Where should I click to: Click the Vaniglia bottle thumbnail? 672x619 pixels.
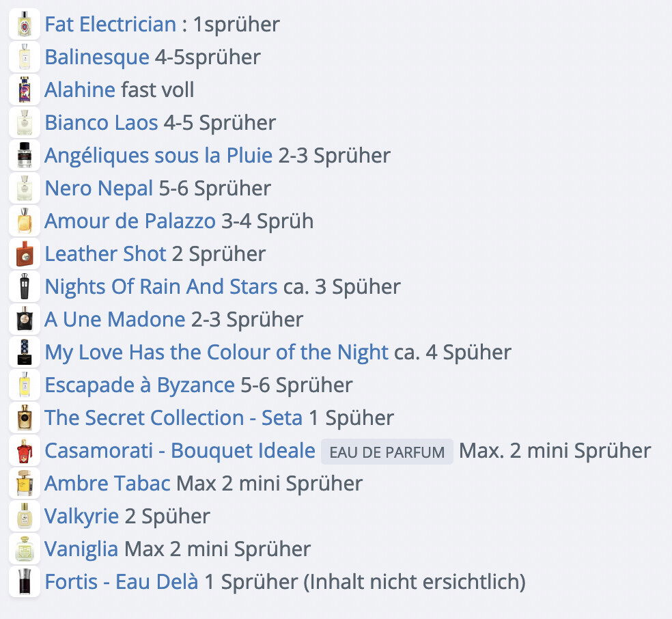click(x=25, y=549)
